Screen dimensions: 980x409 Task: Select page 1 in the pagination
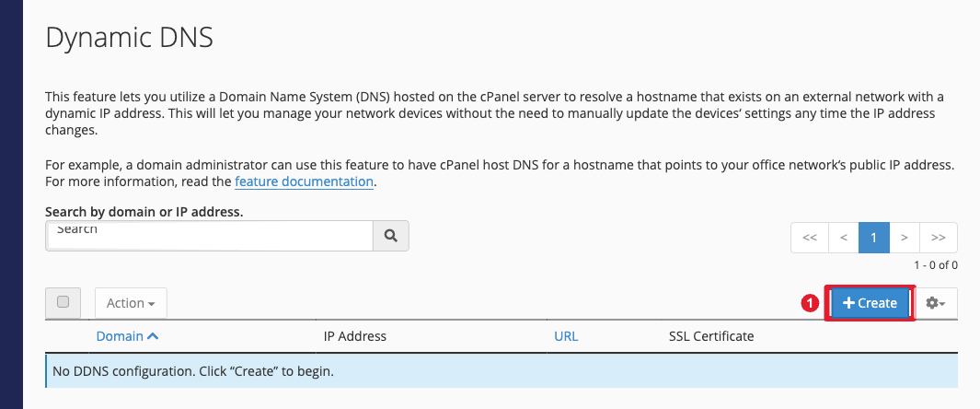(x=874, y=238)
